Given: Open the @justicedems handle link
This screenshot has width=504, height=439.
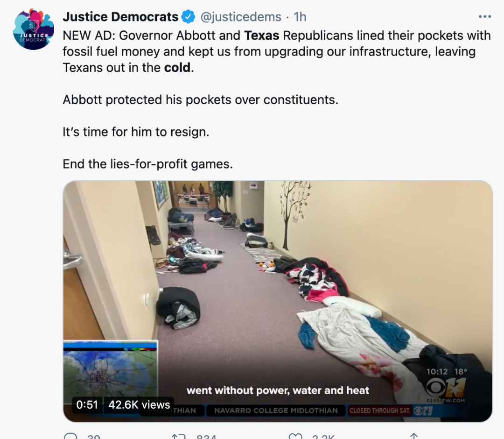Looking at the screenshot, I should [x=241, y=17].
